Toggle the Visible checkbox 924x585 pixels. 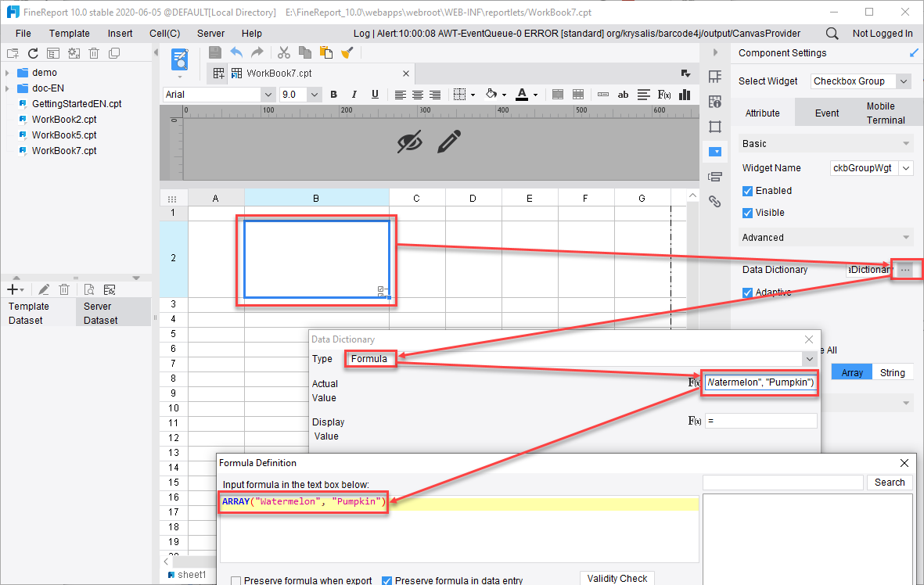point(747,213)
